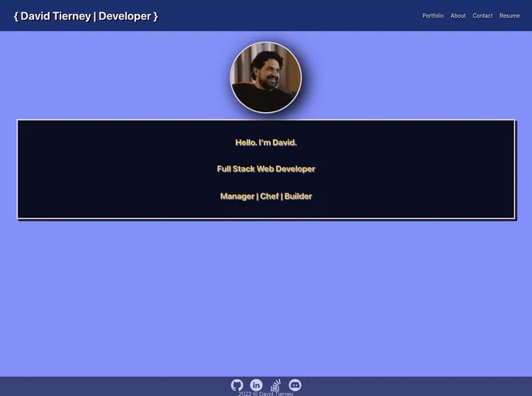Click the word "Developer" in header title

[x=124, y=16]
